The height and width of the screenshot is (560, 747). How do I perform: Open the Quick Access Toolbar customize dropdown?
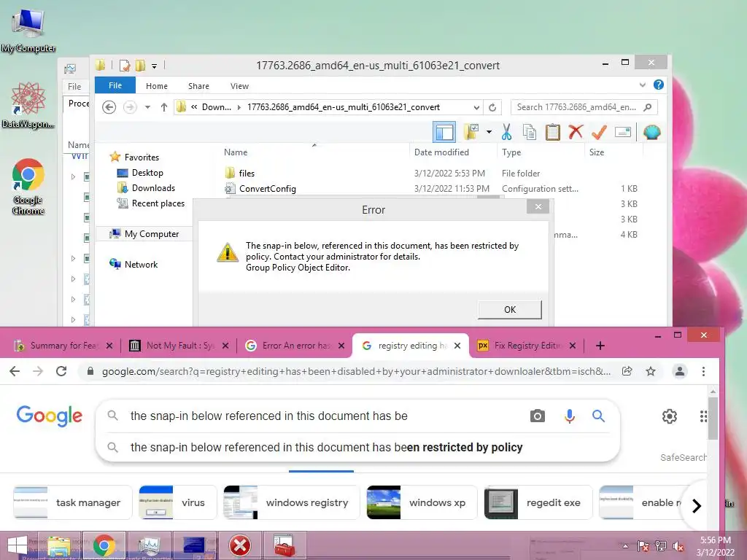(x=154, y=66)
